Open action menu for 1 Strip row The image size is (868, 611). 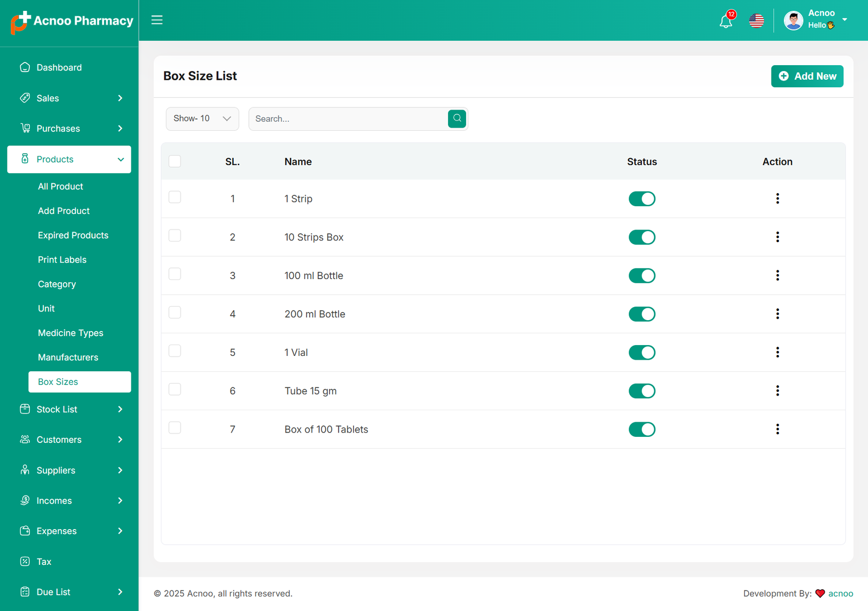point(777,199)
